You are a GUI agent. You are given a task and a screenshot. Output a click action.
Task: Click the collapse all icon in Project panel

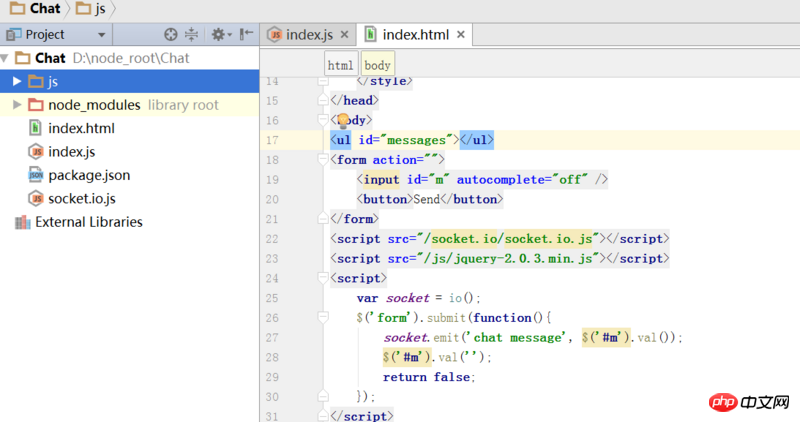pos(193,34)
